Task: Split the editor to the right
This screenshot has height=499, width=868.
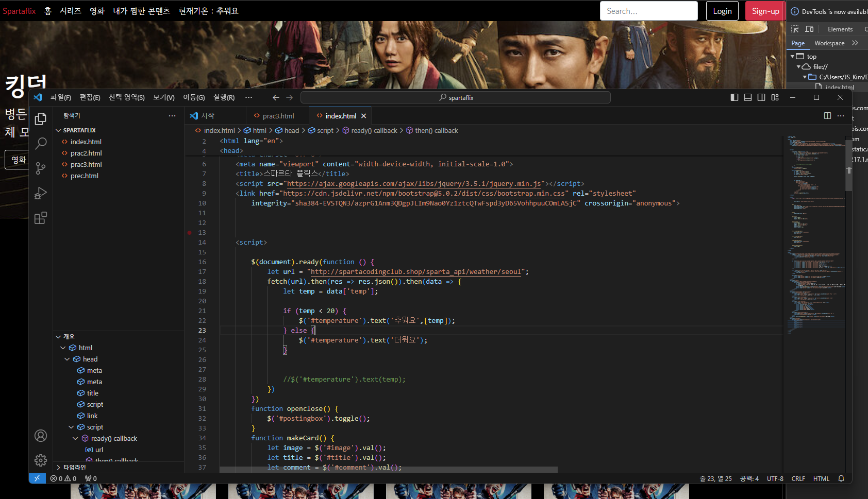Action: pos(827,116)
